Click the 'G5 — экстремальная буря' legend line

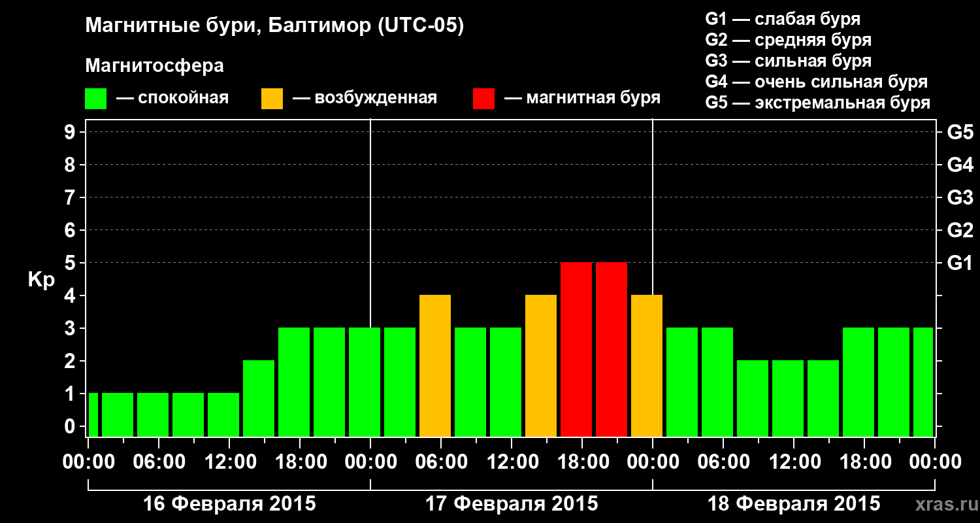click(x=817, y=103)
